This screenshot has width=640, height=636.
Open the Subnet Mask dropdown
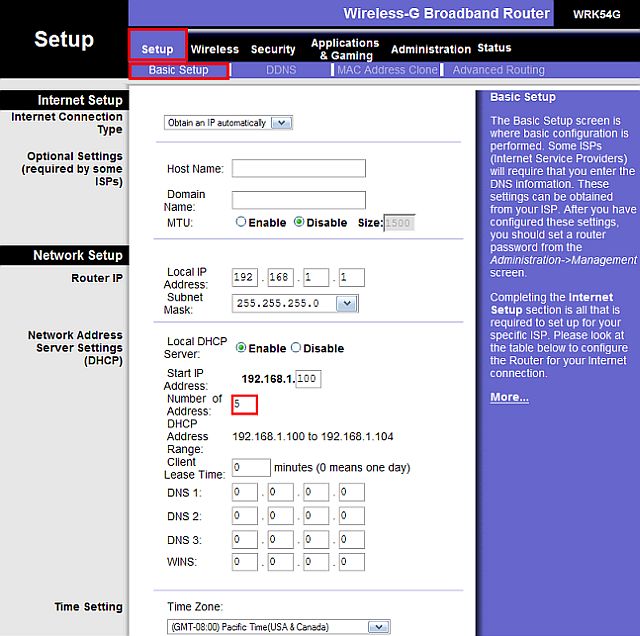[295, 303]
